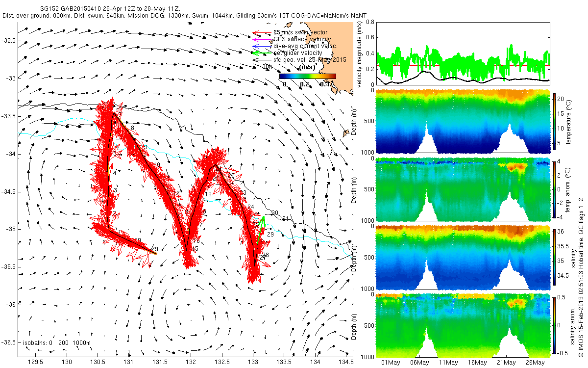
Task: Click the '11May' date tick label
Action: tap(448, 363)
